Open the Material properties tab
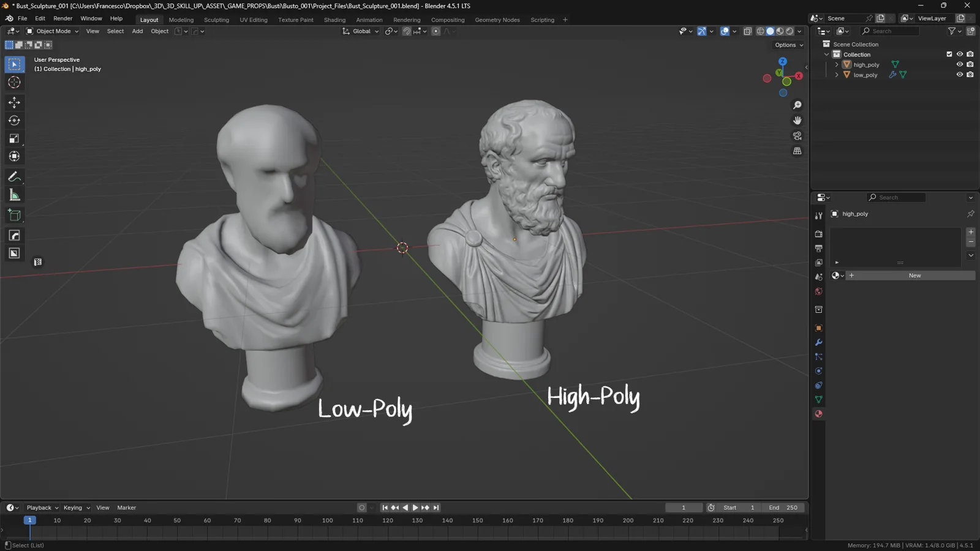The width and height of the screenshot is (980, 551). click(818, 414)
